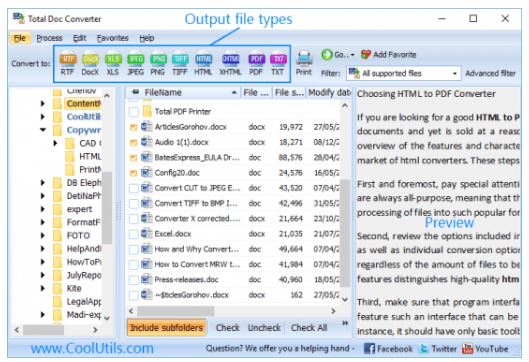Image resolution: width=529 pixels, height=362 pixels.
Task: Select How to Convert MRW file row
Action: pos(233,264)
